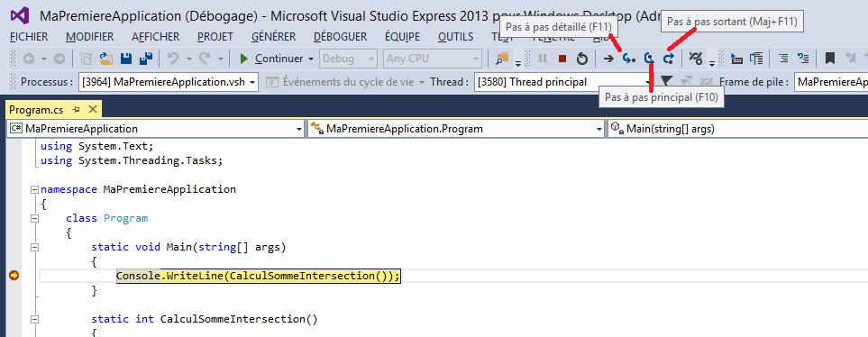The width and height of the screenshot is (868, 337).
Task: Click the redo arrow icon
Action: coord(205,58)
